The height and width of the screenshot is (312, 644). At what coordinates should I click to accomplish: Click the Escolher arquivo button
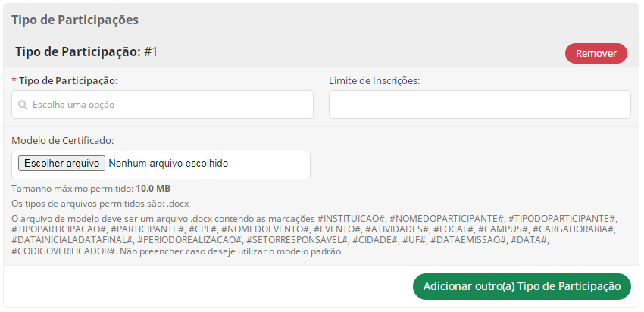61,164
